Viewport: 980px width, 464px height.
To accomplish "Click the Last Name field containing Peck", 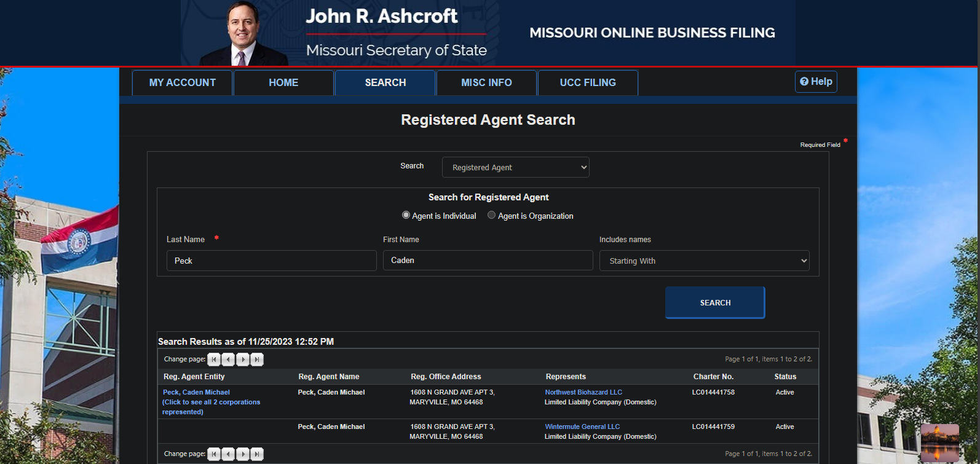I will point(272,261).
